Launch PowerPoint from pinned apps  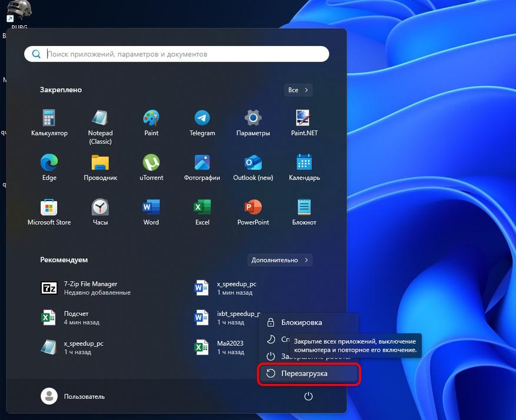click(x=253, y=212)
